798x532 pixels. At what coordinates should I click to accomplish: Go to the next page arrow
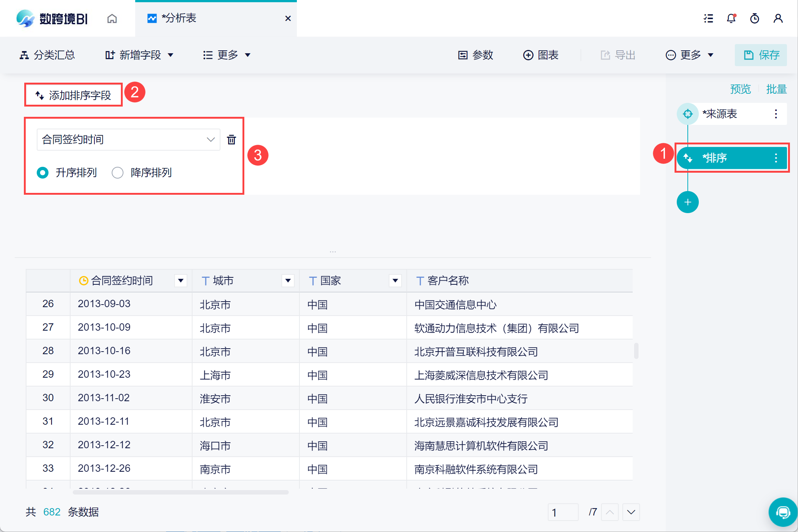pyautogui.click(x=631, y=512)
